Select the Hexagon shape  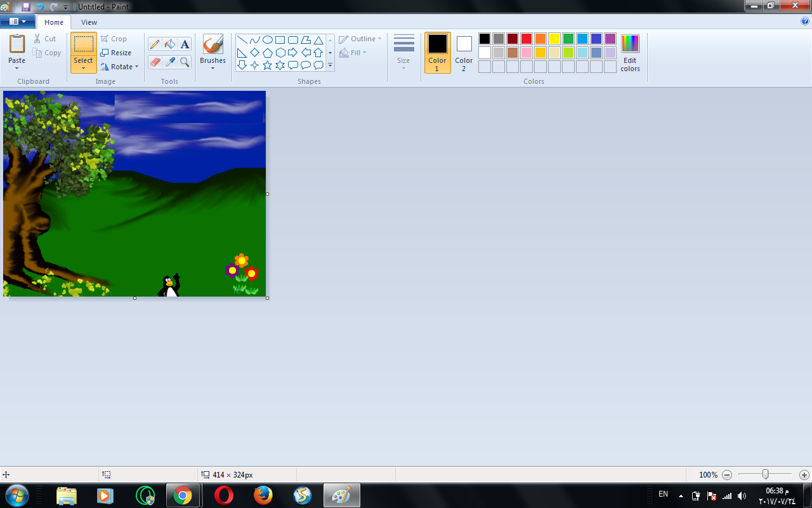click(280, 53)
